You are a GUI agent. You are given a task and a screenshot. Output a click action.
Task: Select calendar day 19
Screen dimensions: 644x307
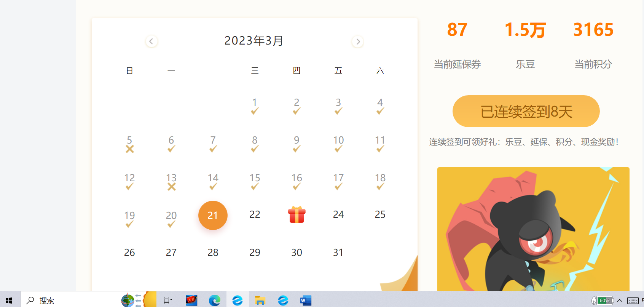pos(129,220)
